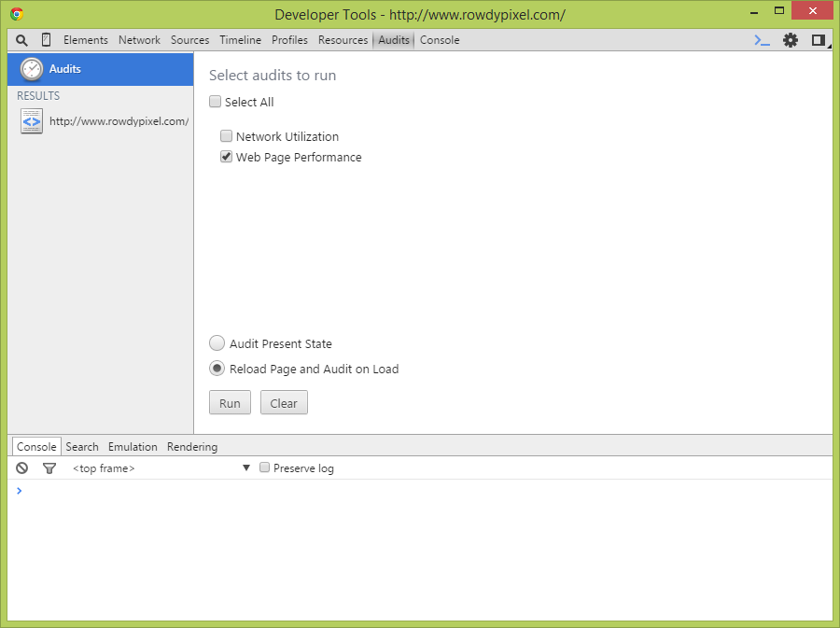Image resolution: width=840 pixels, height=628 pixels.
Task: Go to the Sources tab
Action: pyautogui.click(x=189, y=40)
